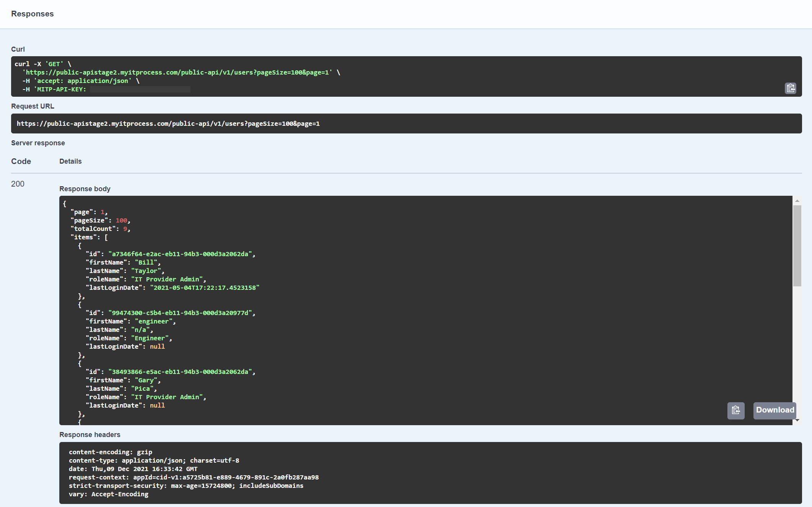Click the scroll-down arrow of response body

pyautogui.click(x=797, y=420)
